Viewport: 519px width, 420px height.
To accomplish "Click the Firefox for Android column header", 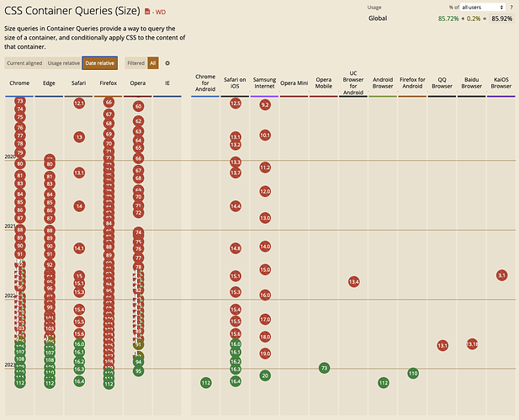I will coord(412,82).
